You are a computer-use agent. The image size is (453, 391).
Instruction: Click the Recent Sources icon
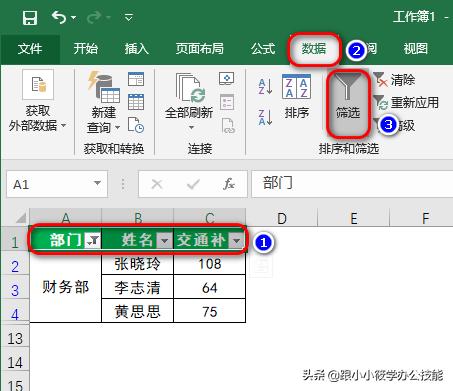point(136,125)
